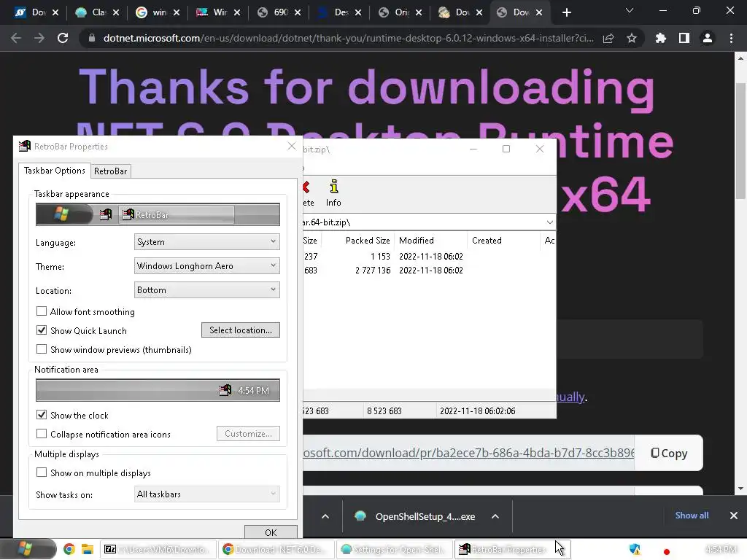The width and height of the screenshot is (747, 560).
Task: Enable Show window previews (thumbnails)
Action: pyautogui.click(x=42, y=349)
